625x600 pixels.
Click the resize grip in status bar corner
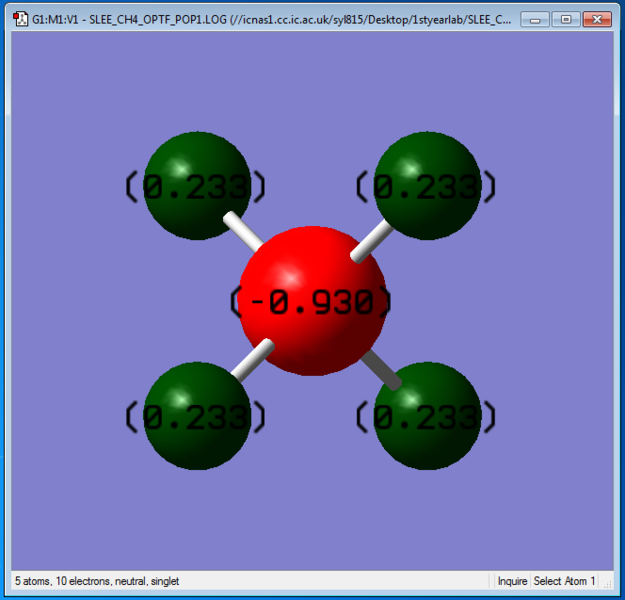[x=608, y=584]
